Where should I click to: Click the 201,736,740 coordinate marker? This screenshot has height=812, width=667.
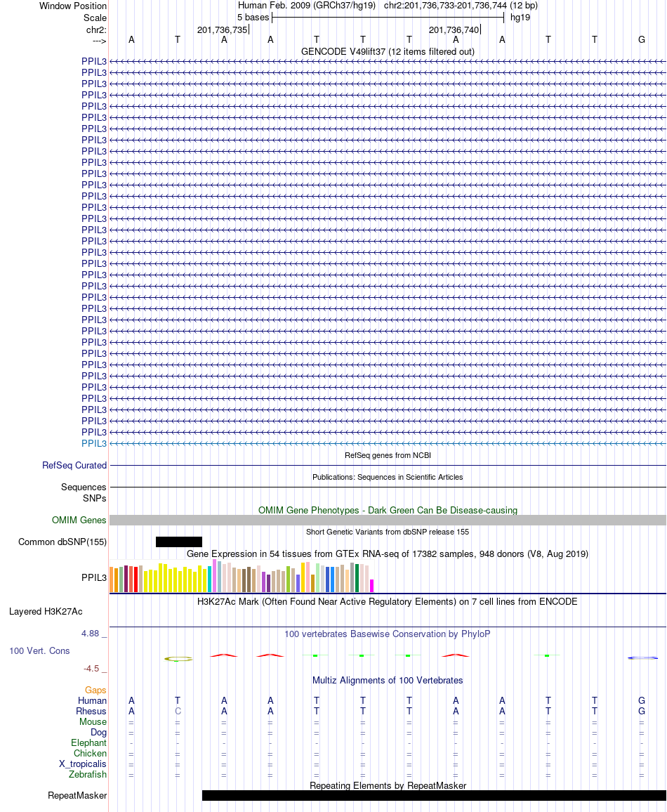click(x=454, y=30)
